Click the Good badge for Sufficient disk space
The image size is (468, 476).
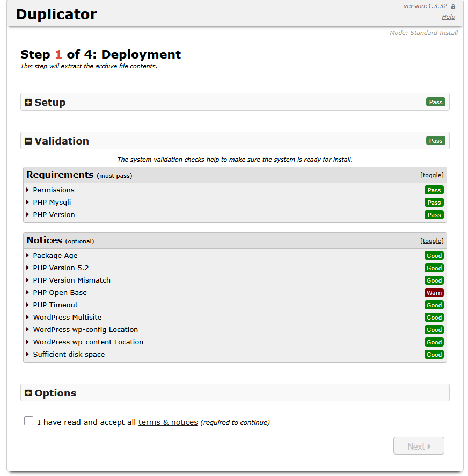click(x=434, y=355)
